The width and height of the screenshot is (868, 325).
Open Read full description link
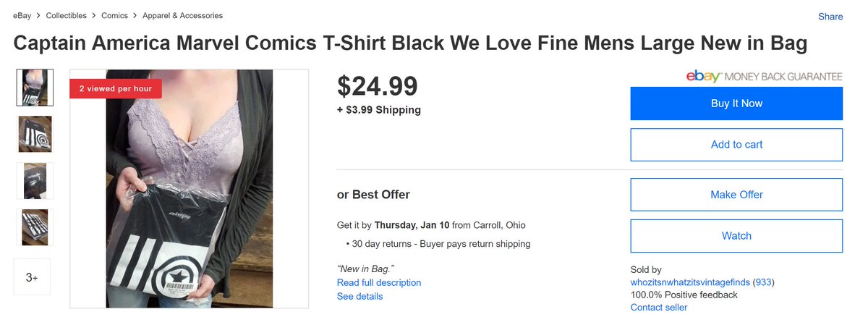pyautogui.click(x=379, y=282)
